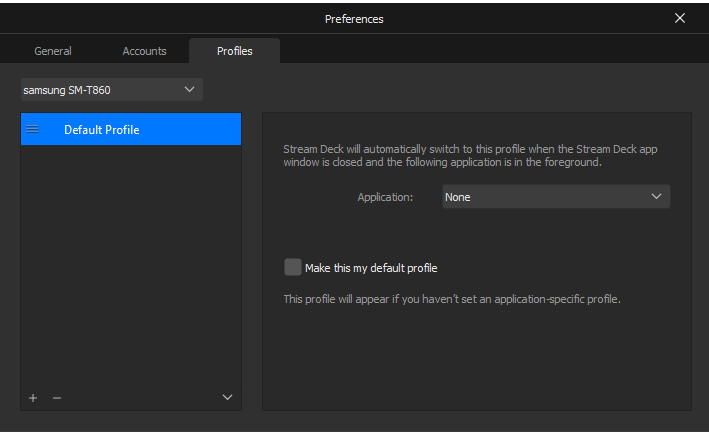The width and height of the screenshot is (709, 437).
Task: Click the automatic profile switch description text
Action: pyautogui.click(x=470, y=155)
